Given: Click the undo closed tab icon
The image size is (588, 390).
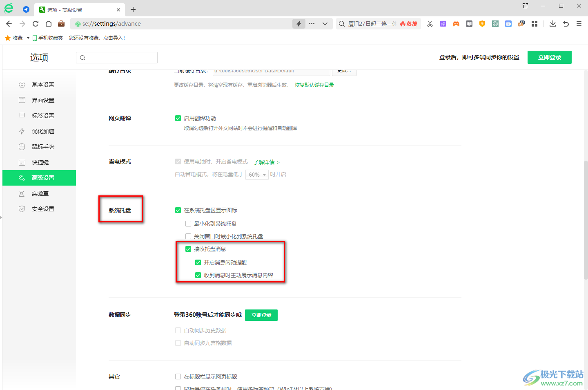Looking at the screenshot, I should coord(566,24).
